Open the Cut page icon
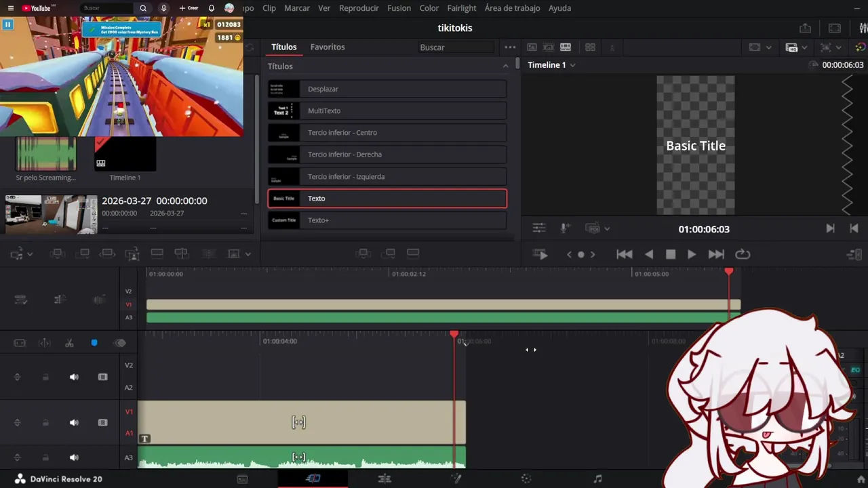Screen dimensions: 868x488 [313, 479]
